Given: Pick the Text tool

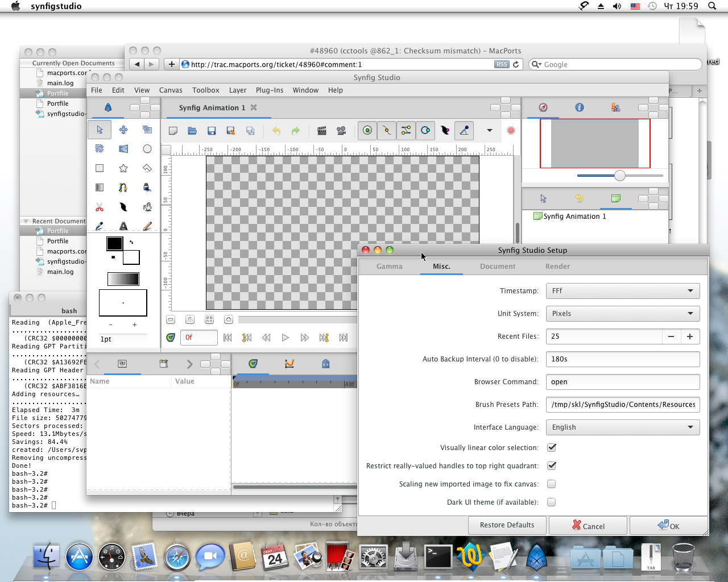Looking at the screenshot, I should [123, 226].
